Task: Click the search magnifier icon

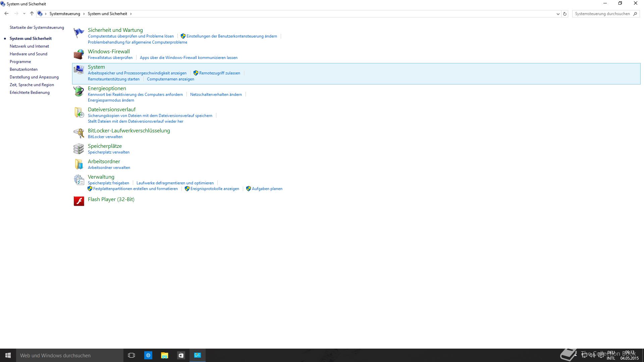Action: [635, 14]
